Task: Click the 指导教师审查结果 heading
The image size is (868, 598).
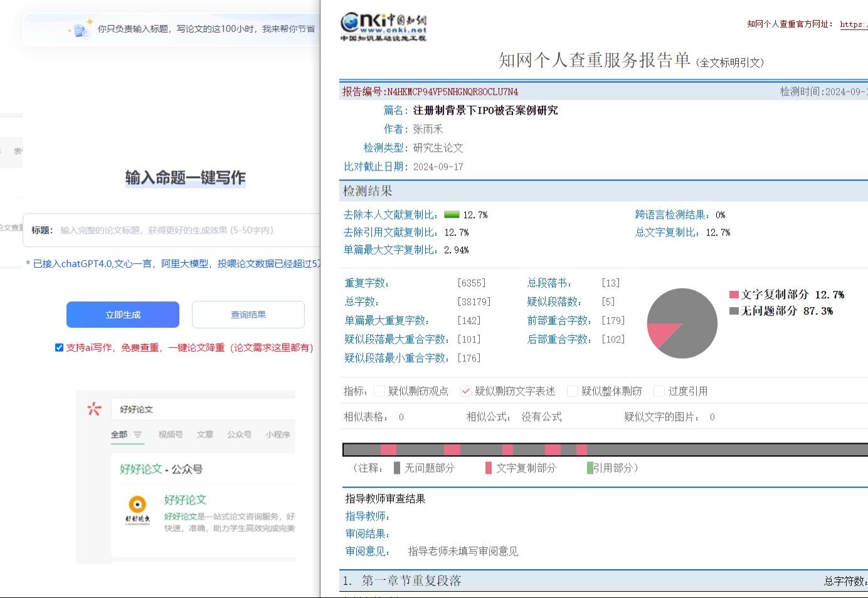Action: coord(385,499)
